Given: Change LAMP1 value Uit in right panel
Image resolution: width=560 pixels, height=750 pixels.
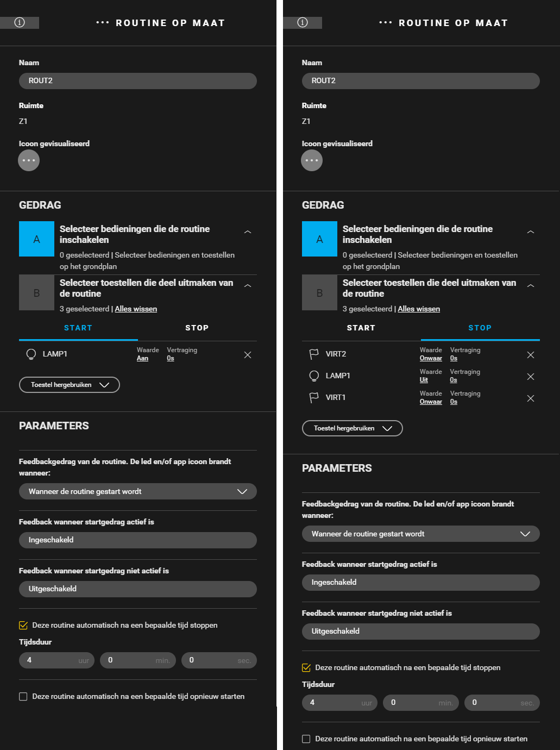Looking at the screenshot, I should (424, 380).
